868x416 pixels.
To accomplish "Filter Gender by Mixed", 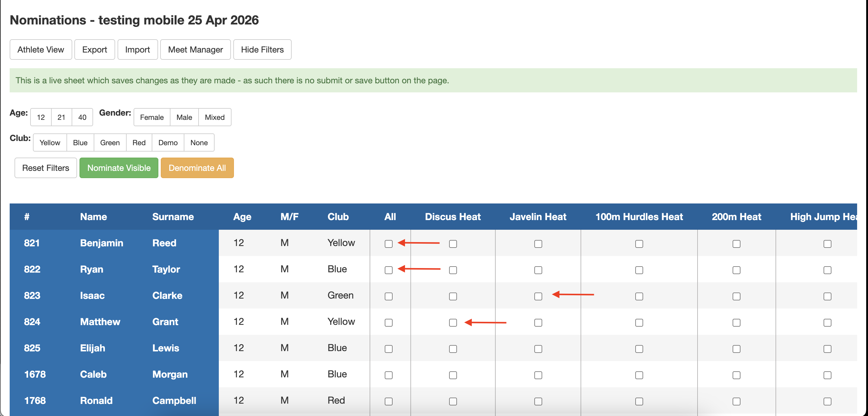I will (215, 117).
